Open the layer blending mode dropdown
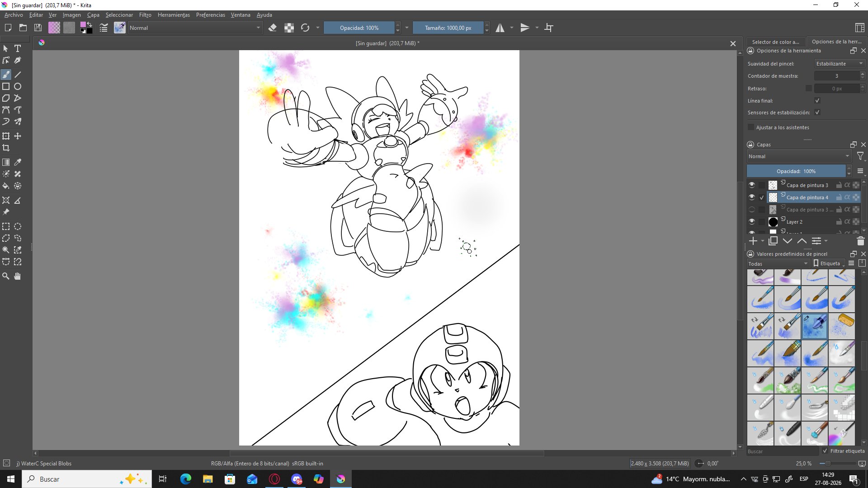 click(x=799, y=156)
